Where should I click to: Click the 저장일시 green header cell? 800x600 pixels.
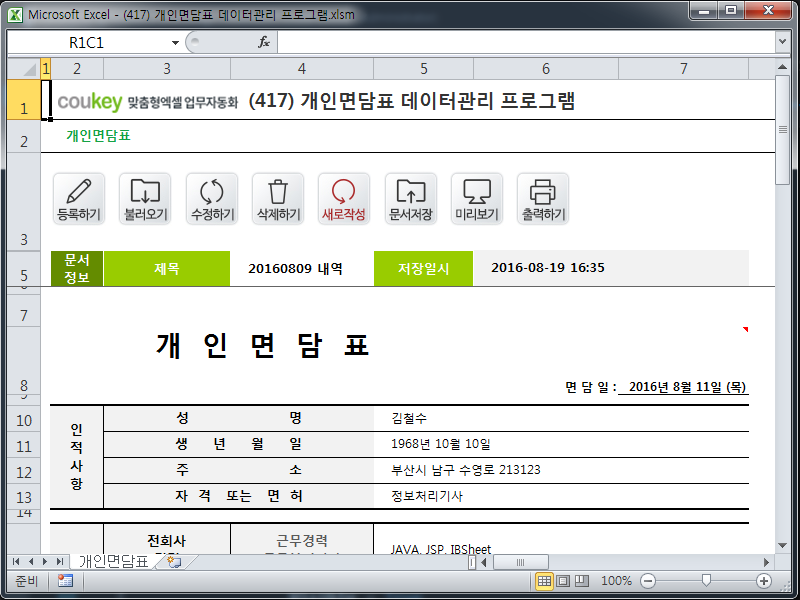(x=423, y=268)
